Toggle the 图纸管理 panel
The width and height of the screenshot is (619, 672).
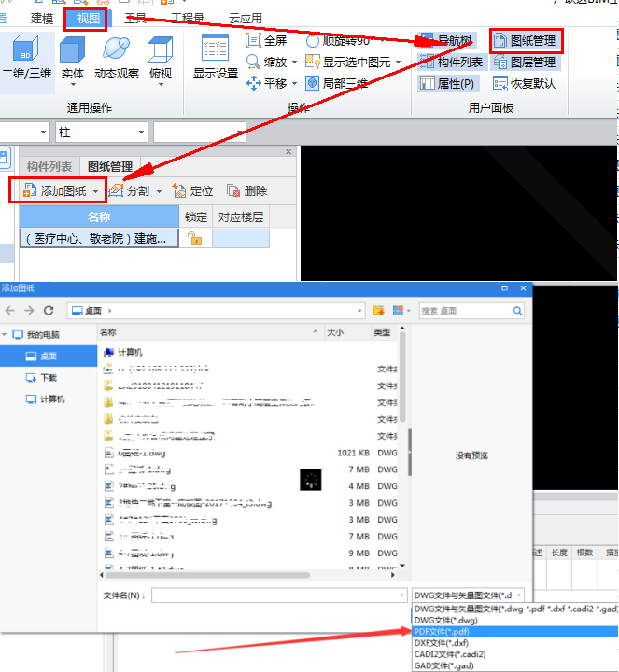click(526, 41)
